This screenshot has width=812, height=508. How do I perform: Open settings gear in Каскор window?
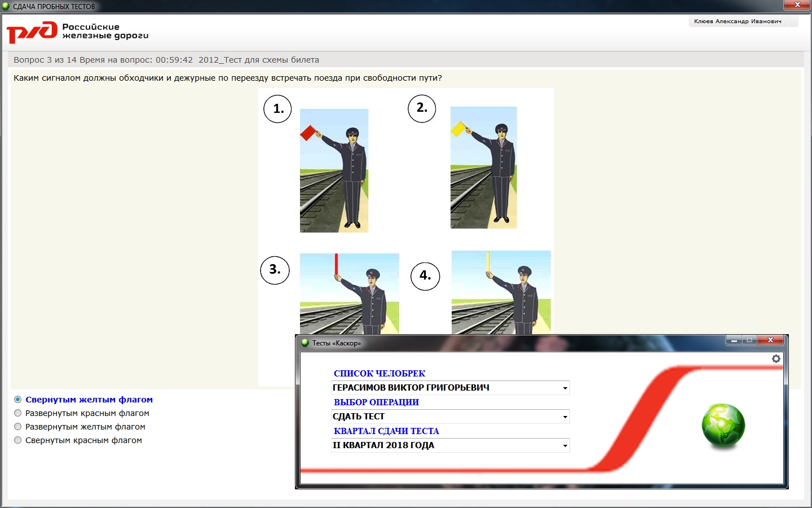coord(776,358)
